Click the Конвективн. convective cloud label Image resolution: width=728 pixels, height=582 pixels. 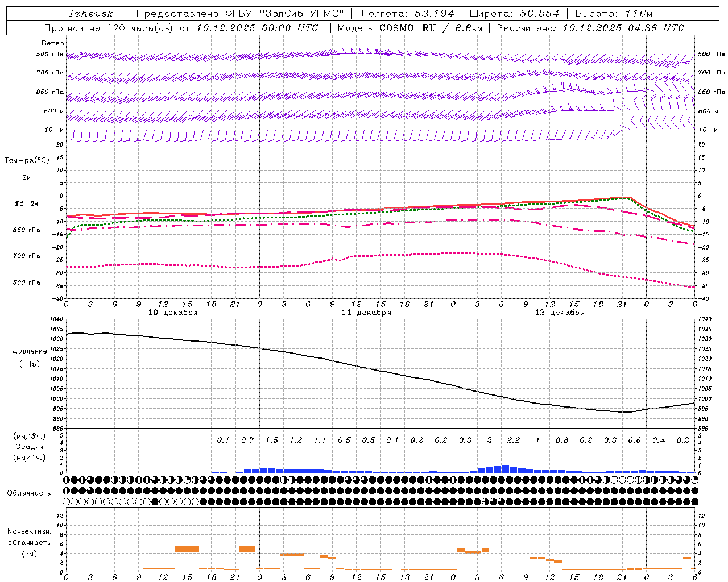click(29, 531)
